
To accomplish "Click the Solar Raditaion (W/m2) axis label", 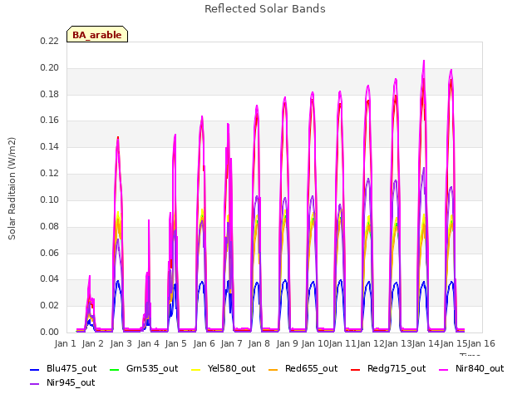I will pyautogui.click(x=12, y=189).
